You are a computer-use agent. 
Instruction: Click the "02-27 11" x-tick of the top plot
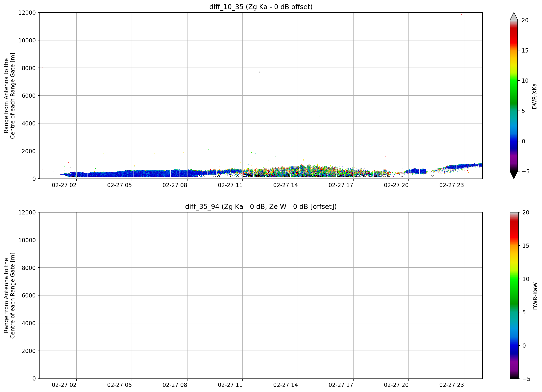click(x=230, y=185)
